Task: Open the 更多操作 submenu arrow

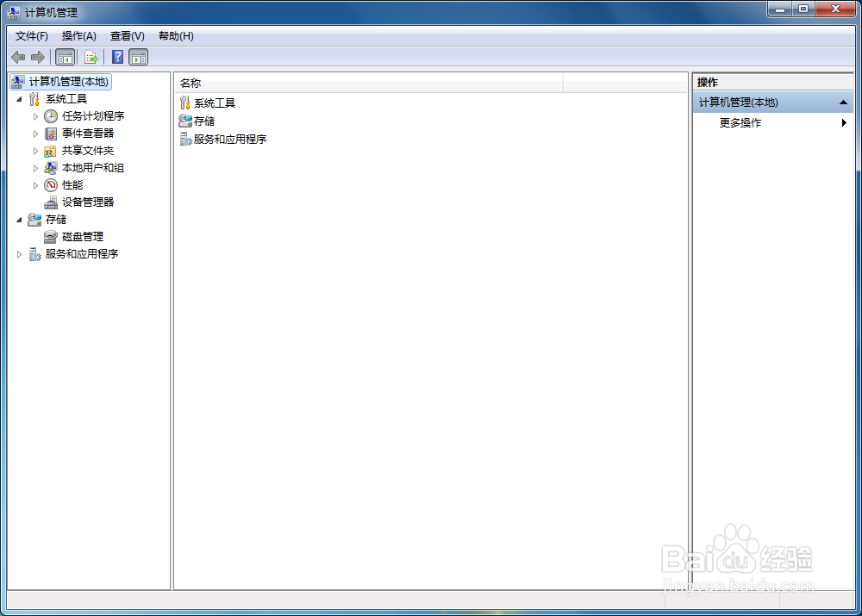Action: tap(844, 123)
